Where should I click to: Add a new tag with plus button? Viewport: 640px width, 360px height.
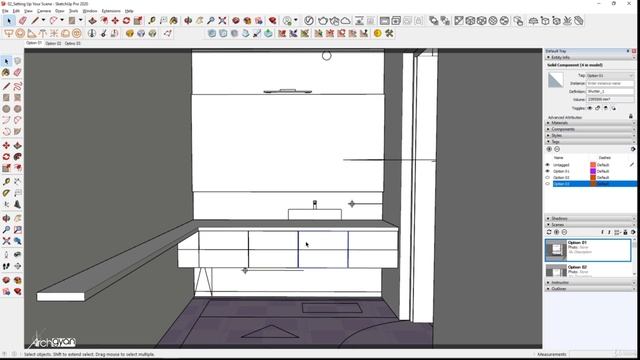[549, 149]
